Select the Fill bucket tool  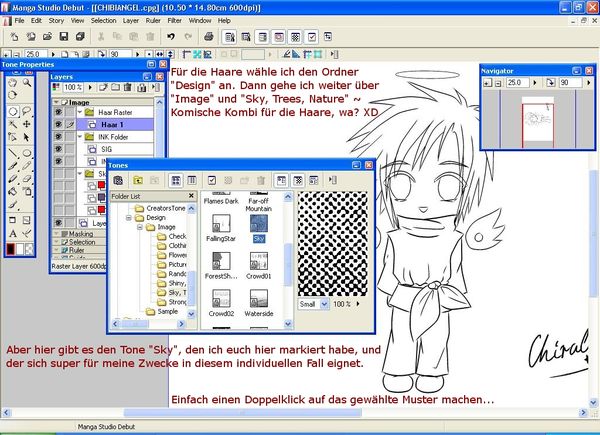click(x=13, y=191)
